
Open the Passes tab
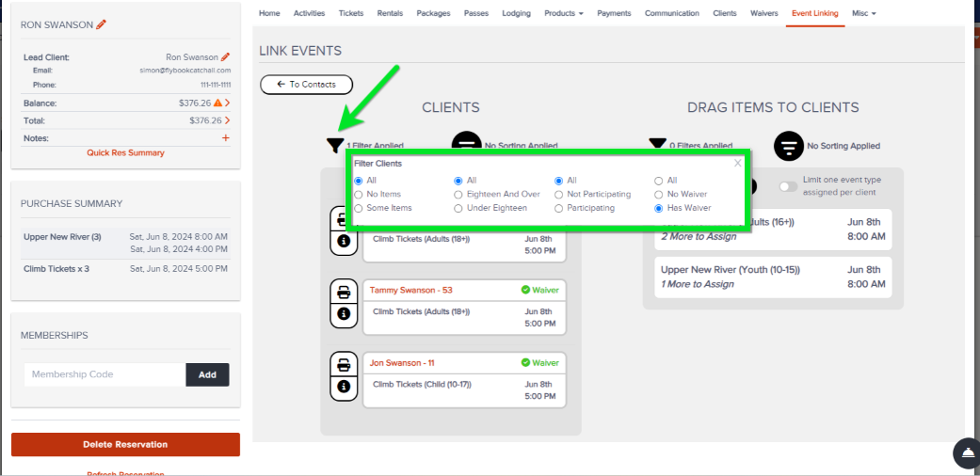click(476, 13)
